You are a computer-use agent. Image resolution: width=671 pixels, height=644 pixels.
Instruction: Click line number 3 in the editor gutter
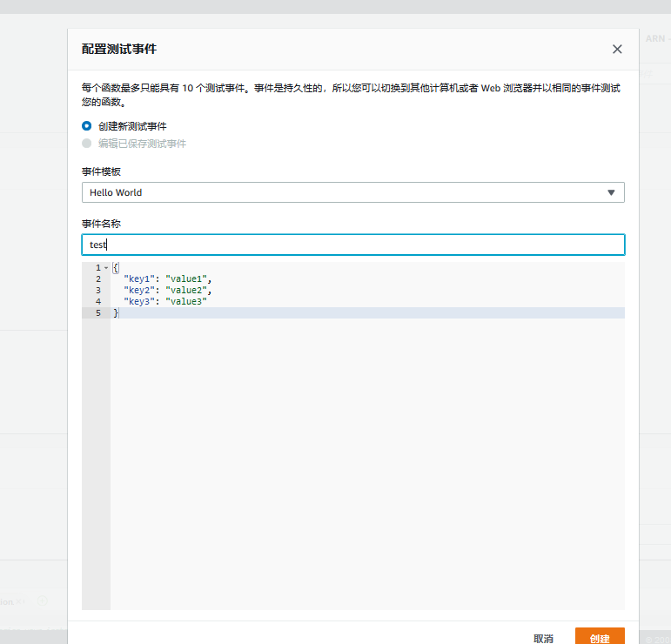[98, 291]
